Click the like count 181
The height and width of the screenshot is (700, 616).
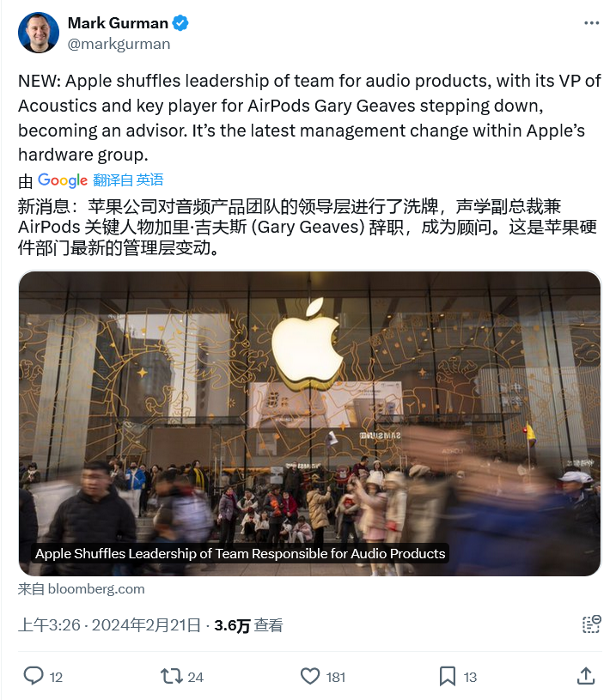(336, 677)
